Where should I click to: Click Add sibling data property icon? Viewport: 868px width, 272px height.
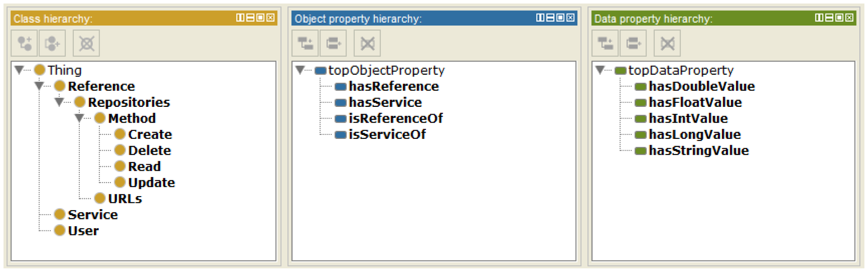(x=633, y=44)
